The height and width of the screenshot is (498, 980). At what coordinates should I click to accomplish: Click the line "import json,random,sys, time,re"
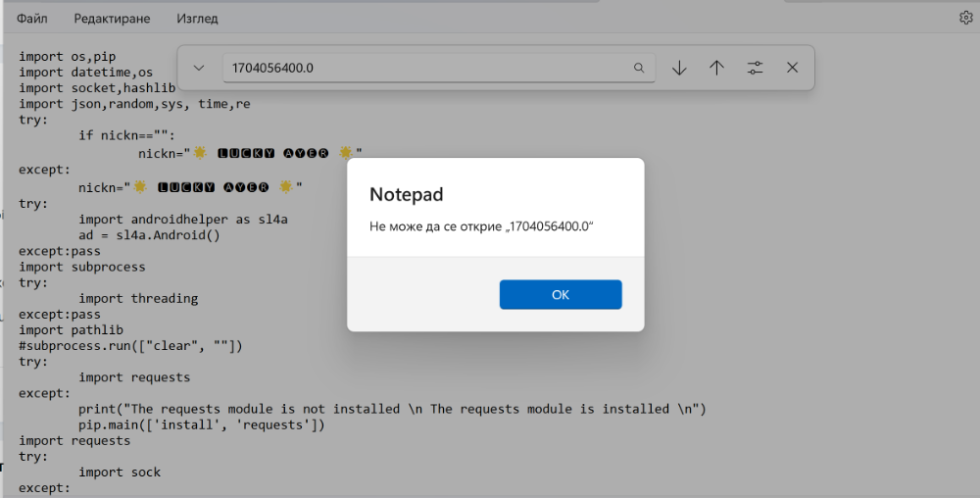[134, 104]
